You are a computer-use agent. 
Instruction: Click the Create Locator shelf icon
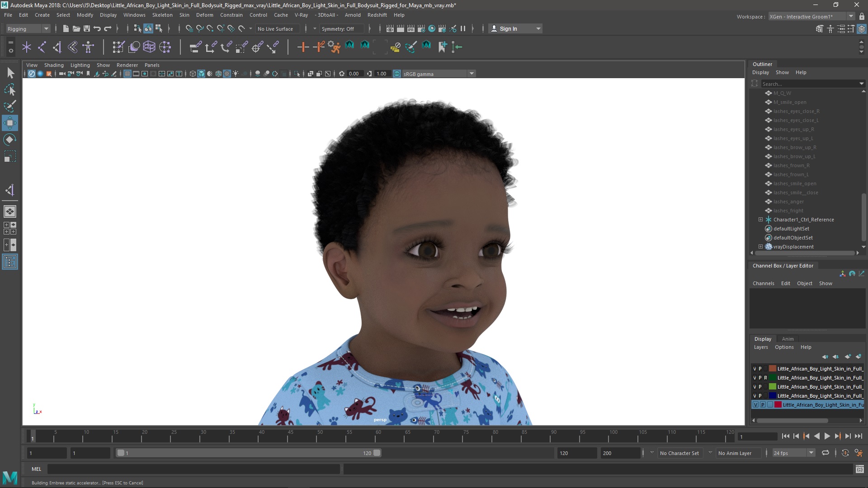[x=27, y=47]
